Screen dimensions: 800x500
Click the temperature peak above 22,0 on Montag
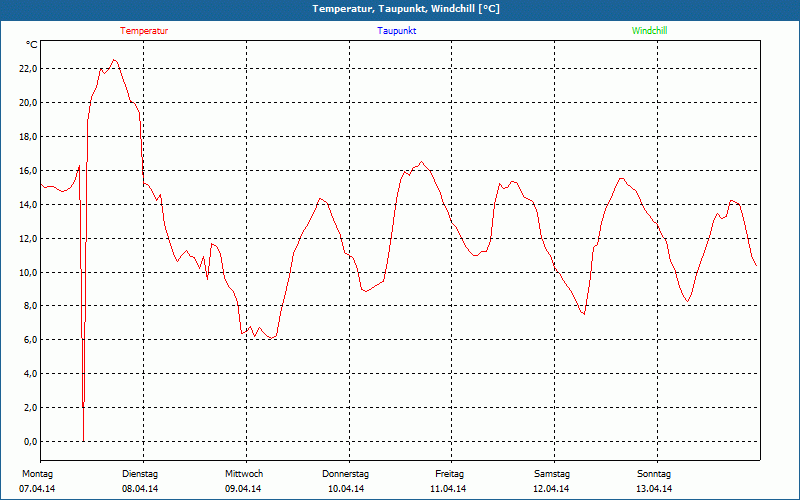tap(114, 60)
